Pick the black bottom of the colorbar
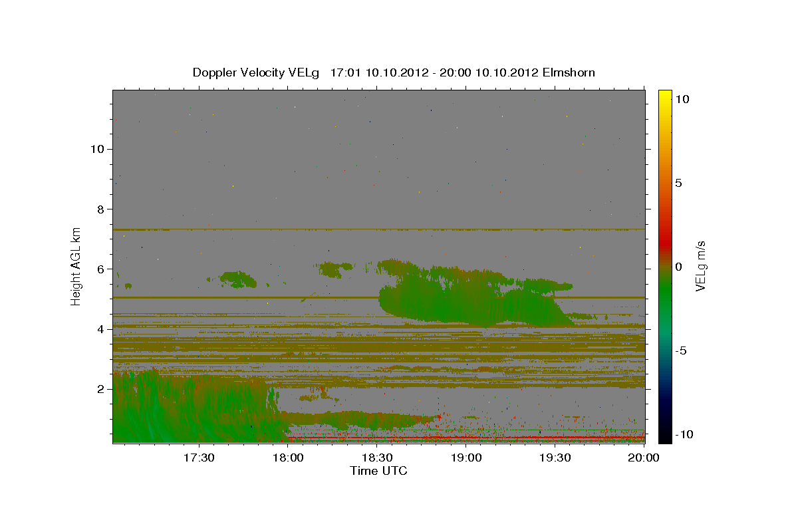 click(x=664, y=438)
